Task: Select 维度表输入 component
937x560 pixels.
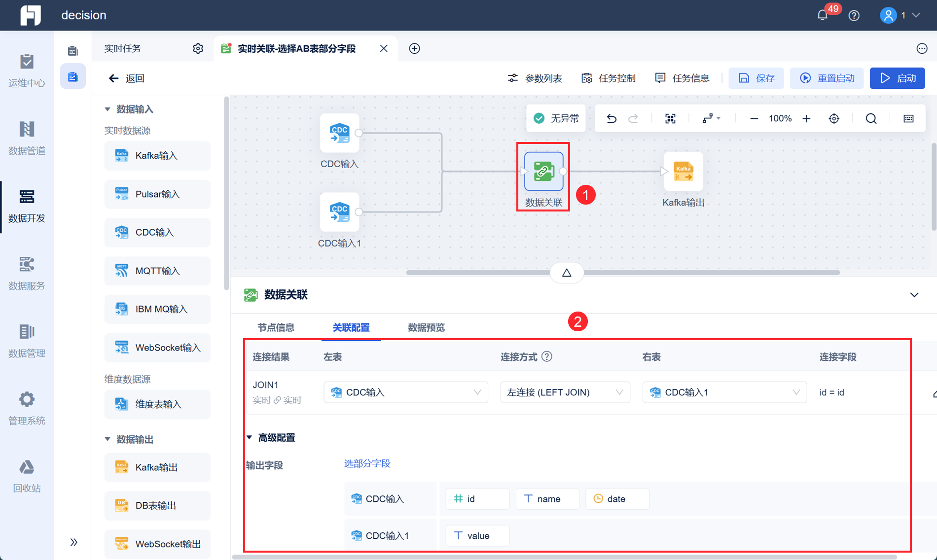Action: coord(157,404)
